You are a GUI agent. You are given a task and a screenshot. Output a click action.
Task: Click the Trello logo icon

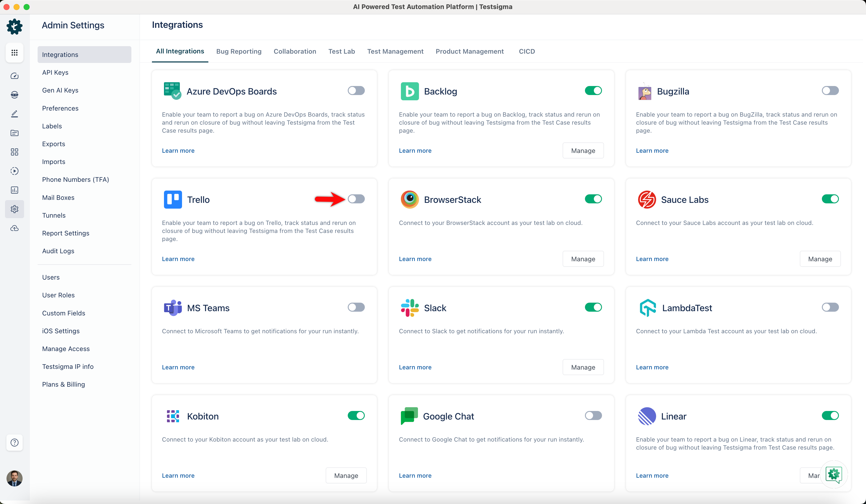[x=173, y=199]
